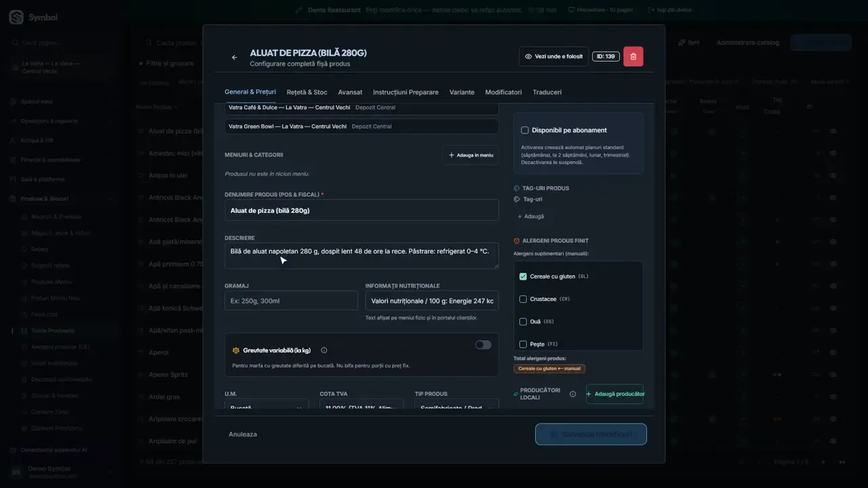Viewport: 868px width, 488px height.
Task: Click the Gramaj input field
Action: coord(291,301)
